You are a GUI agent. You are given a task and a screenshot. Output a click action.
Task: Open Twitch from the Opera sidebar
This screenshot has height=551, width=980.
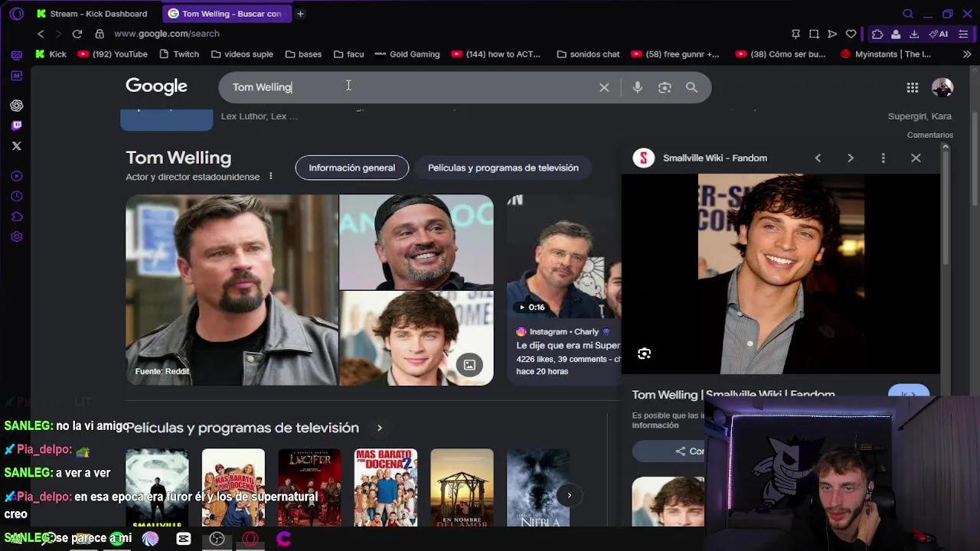[17, 126]
